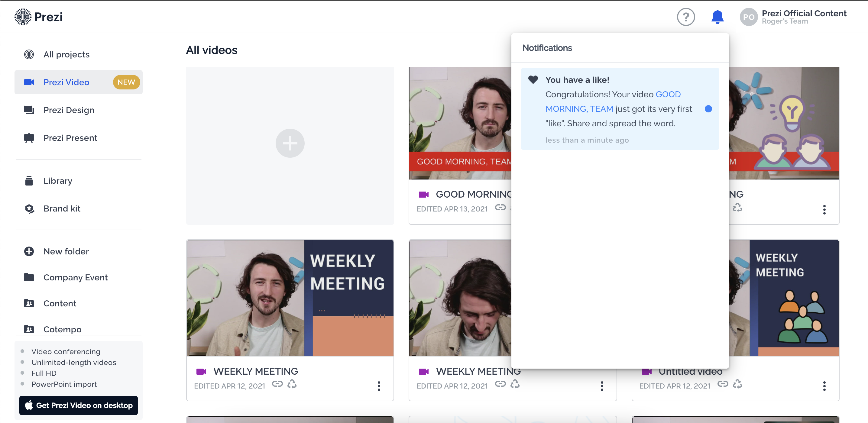
Task: Open first WEEKLY MEETING video thumbnail
Action: pos(290,298)
